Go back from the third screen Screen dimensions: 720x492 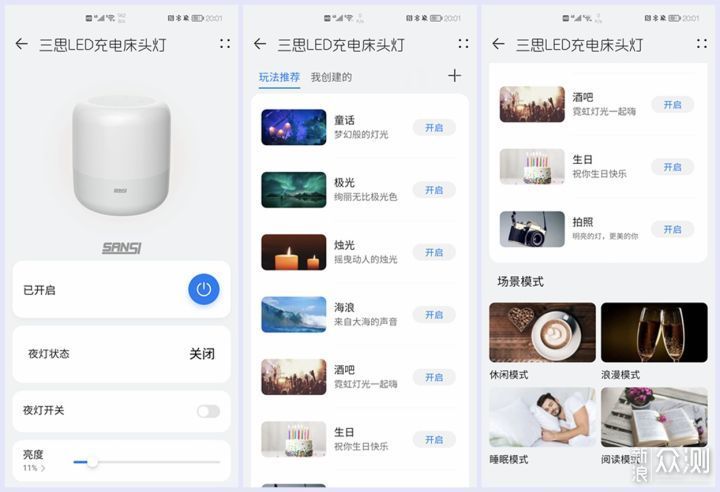[498, 44]
